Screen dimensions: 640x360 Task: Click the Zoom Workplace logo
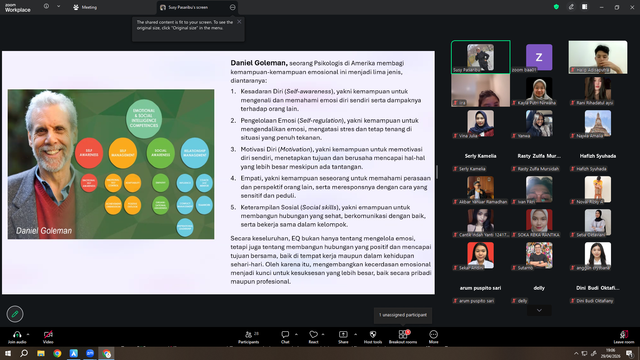pos(18,7)
